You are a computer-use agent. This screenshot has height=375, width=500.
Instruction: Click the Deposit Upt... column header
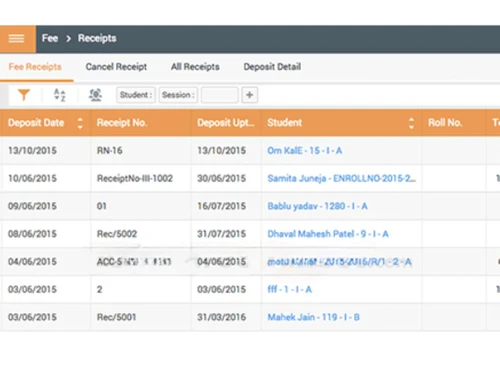coord(226,123)
